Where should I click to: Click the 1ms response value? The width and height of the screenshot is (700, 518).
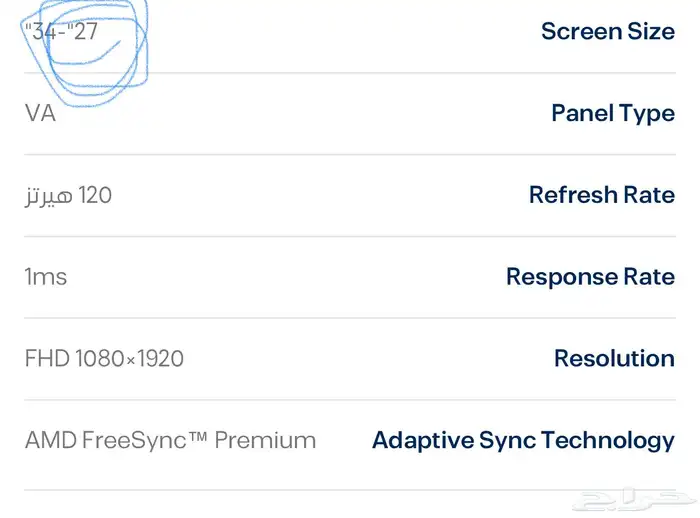(x=46, y=277)
